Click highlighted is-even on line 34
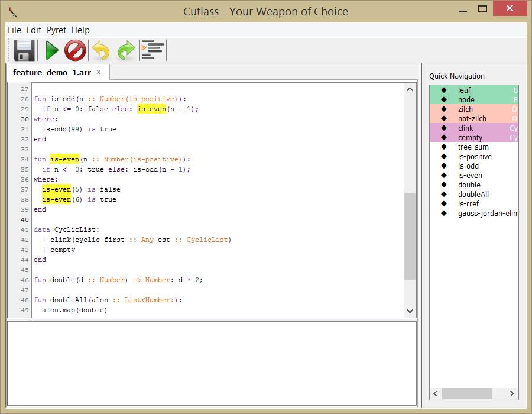This screenshot has width=532, height=414. 64,159
